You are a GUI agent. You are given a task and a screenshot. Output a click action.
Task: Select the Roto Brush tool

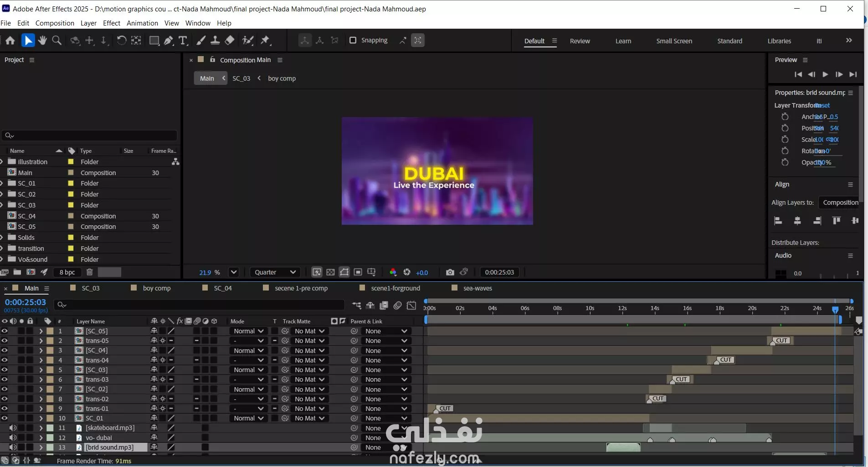coord(248,41)
